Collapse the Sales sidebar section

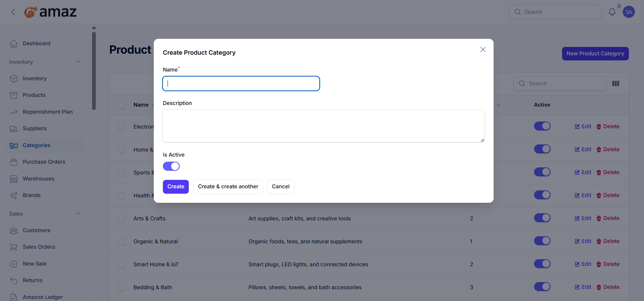click(x=78, y=214)
